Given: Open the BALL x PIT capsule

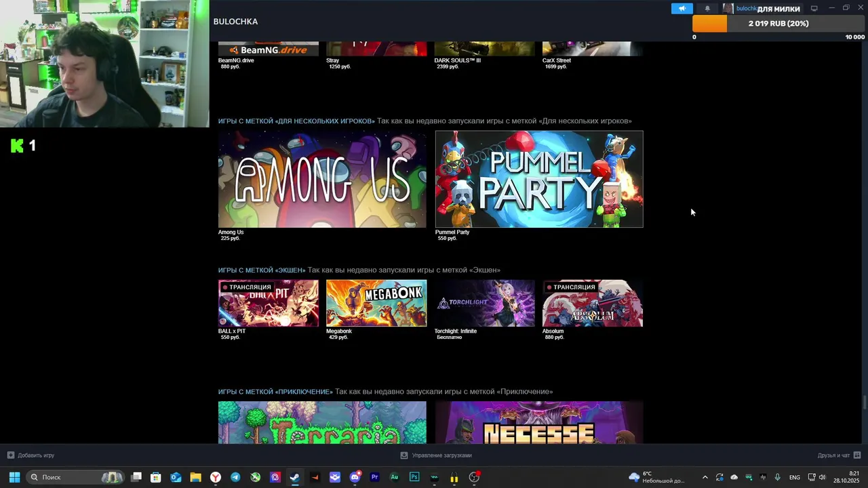Looking at the screenshot, I should pos(269,304).
